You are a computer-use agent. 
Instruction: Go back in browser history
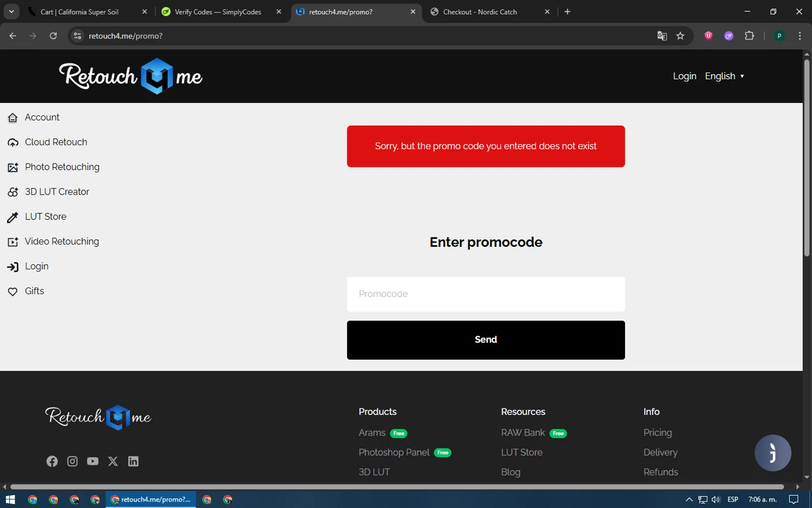13,36
